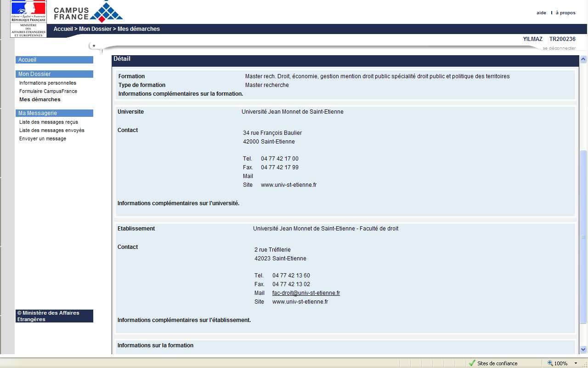Image resolution: width=588 pixels, height=368 pixels.
Task: Select Informations personnelles in the sidebar
Action: coord(48,83)
